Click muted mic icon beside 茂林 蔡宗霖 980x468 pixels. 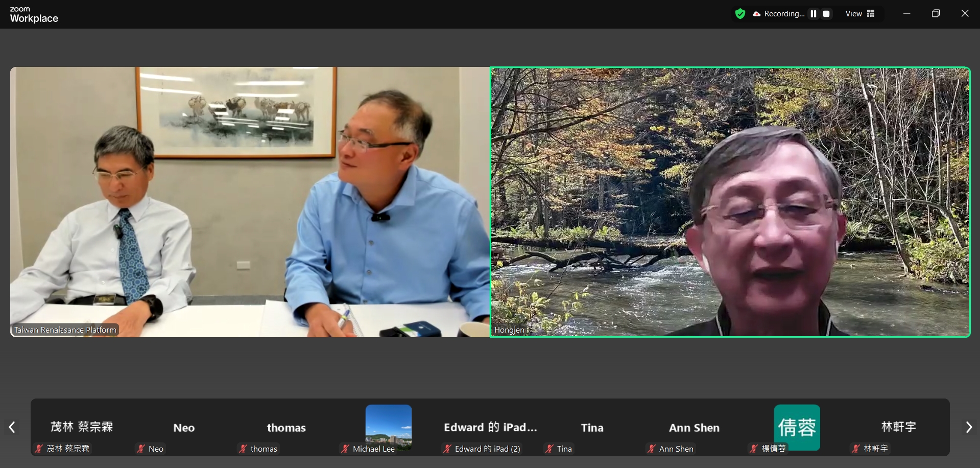click(39, 449)
